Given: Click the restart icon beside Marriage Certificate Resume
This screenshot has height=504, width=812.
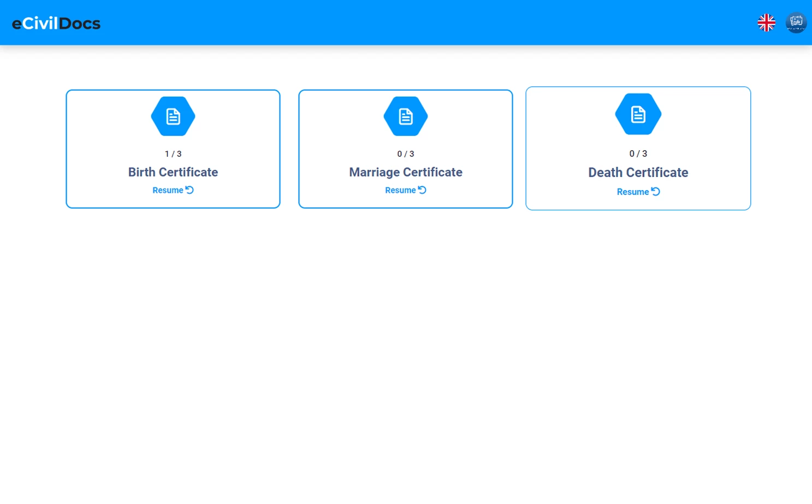Looking at the screenshot, I should [422, 190].
